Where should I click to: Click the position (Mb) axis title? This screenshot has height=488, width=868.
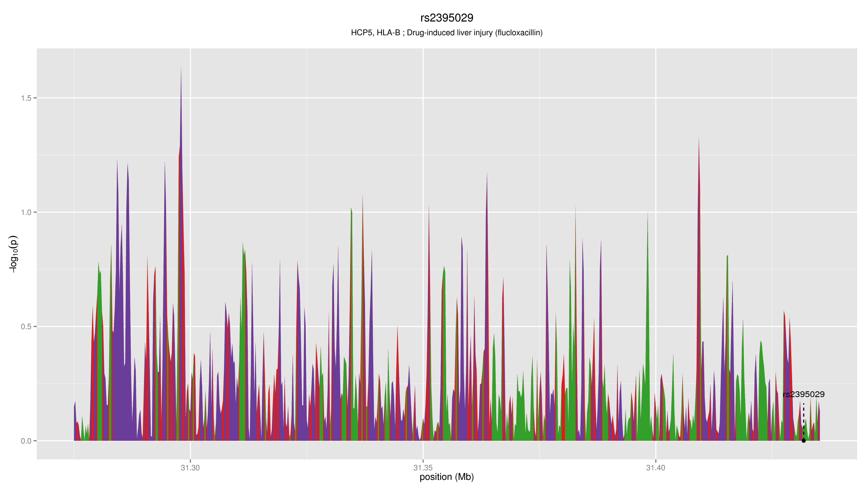446,477
